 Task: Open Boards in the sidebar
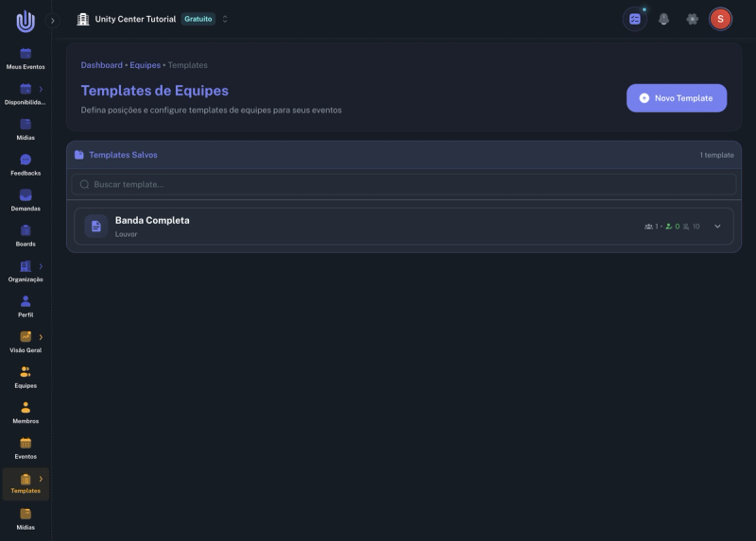(26, 236)
